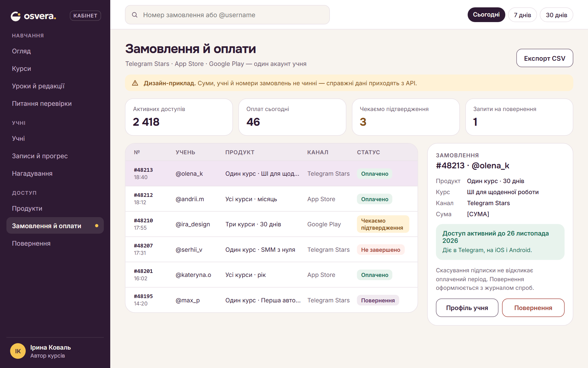Select the Сьогодні period filter
588x368 pixels.
click(486, 15)
